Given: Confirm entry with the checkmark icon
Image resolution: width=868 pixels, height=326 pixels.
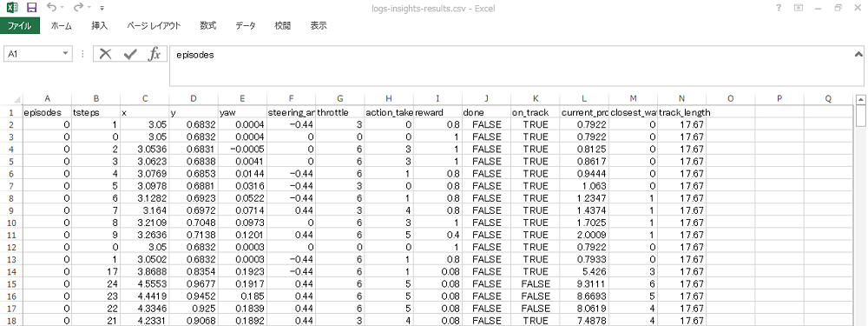Looking at the screenshot, I should tap(130, 54).
